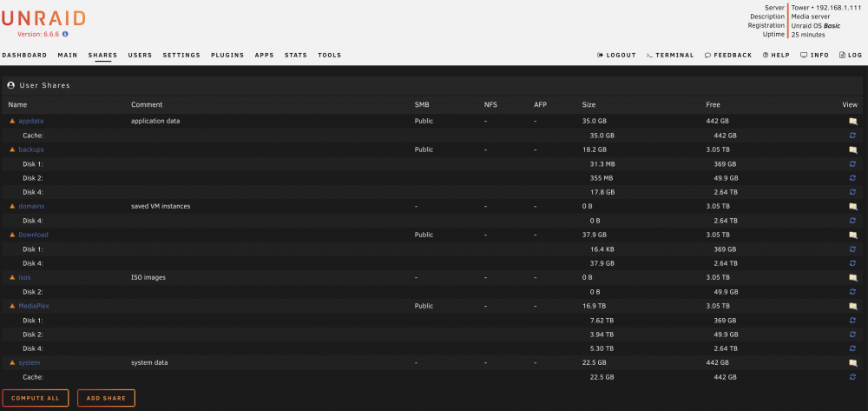Log out of the Unraid server
Viewport: 868px width, 411px height.
point(616,56)
